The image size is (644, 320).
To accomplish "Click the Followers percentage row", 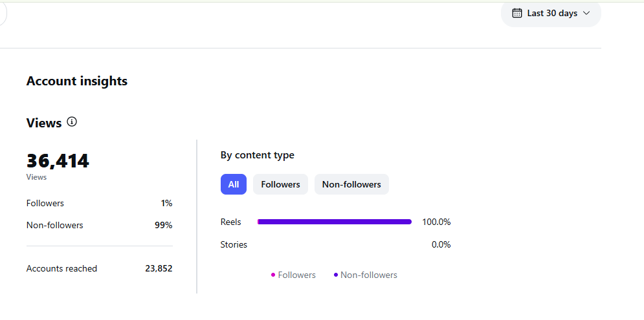I will [x=100, y=203].
